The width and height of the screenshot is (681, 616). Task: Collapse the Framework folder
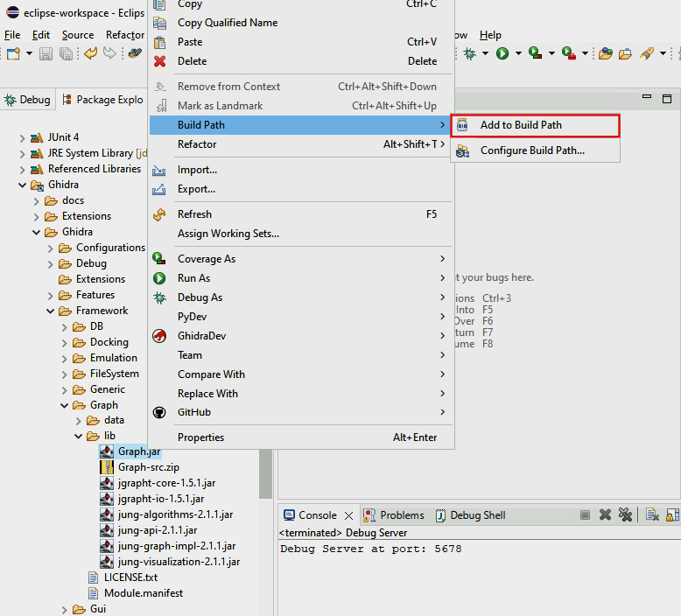(x=51, y=311)
